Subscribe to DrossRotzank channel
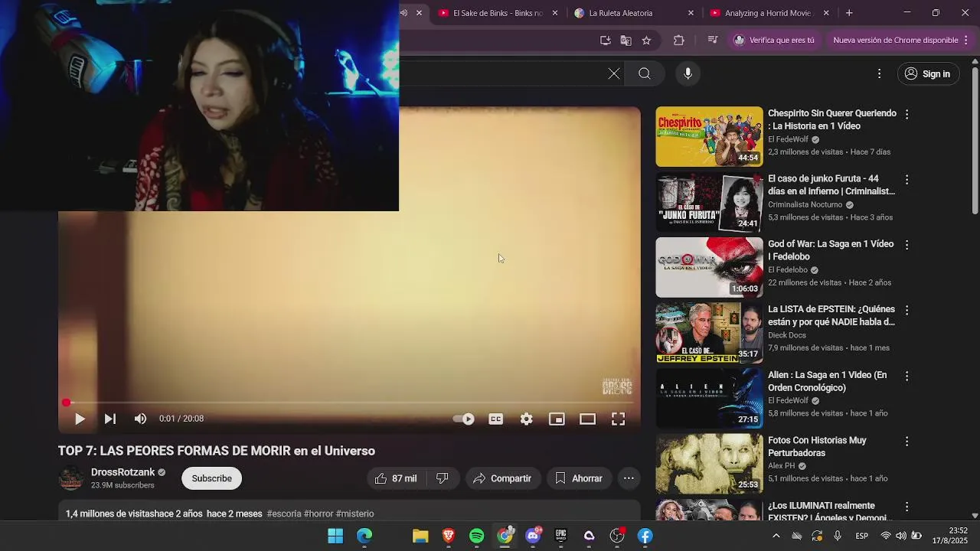Screen dimensions: 980x551 pos(211,478)
